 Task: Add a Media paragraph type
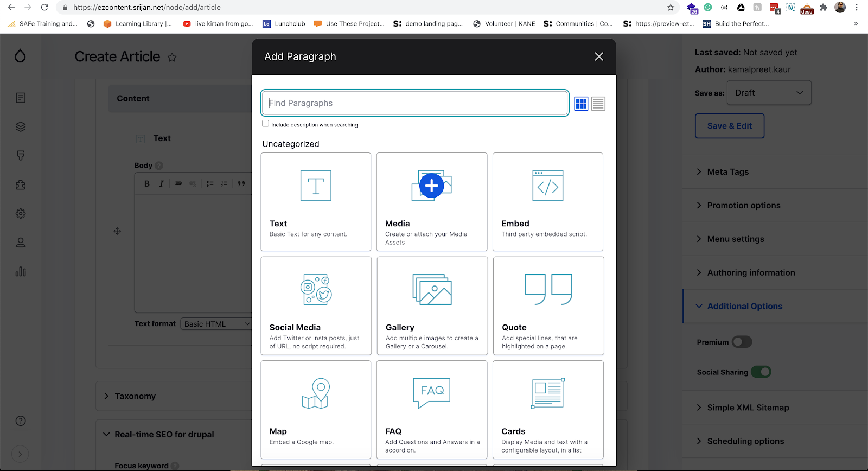click(432, 202)
